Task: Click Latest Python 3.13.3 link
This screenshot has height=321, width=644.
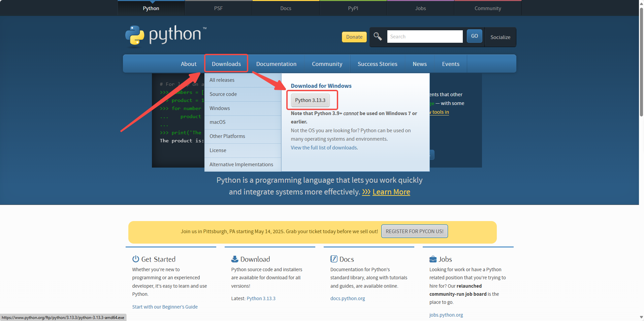Action: coord(261,298)
